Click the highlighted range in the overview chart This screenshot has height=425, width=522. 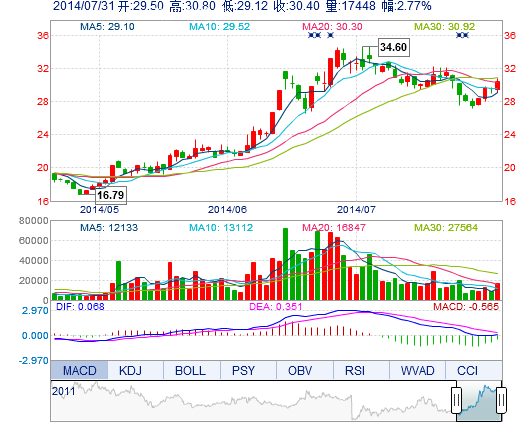pyautogui.click(x=479, y=401)
